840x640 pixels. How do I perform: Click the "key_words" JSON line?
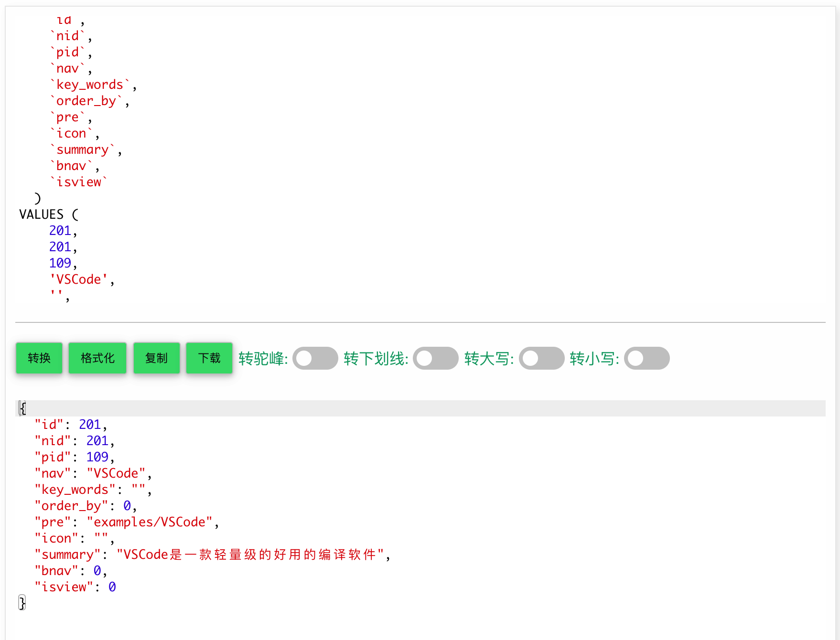point(93,490)
